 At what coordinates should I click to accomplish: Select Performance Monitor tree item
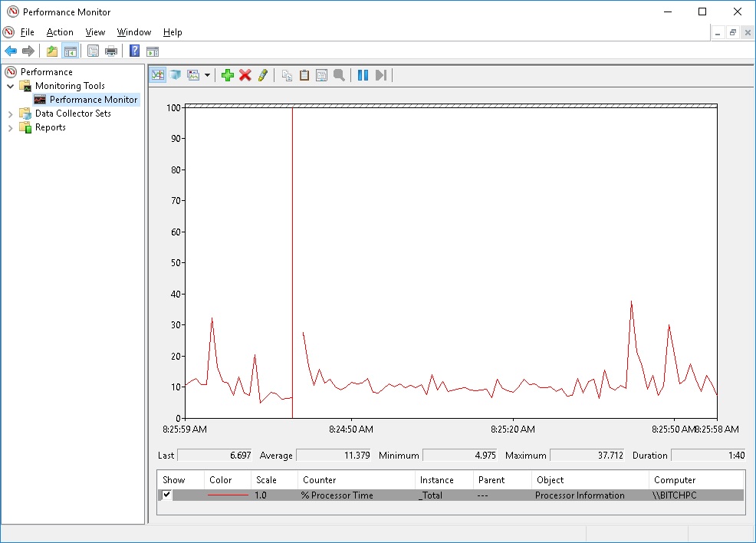tap(94, 100)
